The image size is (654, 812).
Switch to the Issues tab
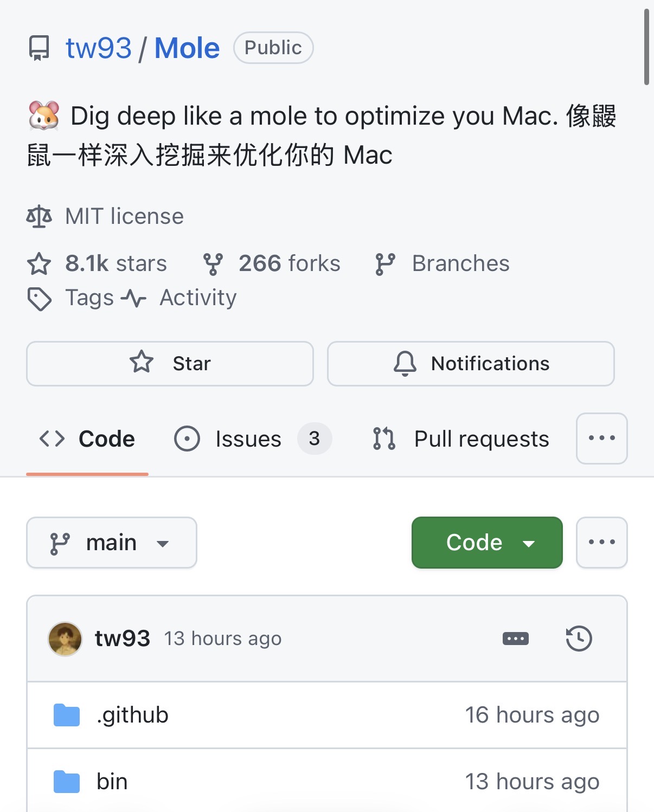[248, 439]
